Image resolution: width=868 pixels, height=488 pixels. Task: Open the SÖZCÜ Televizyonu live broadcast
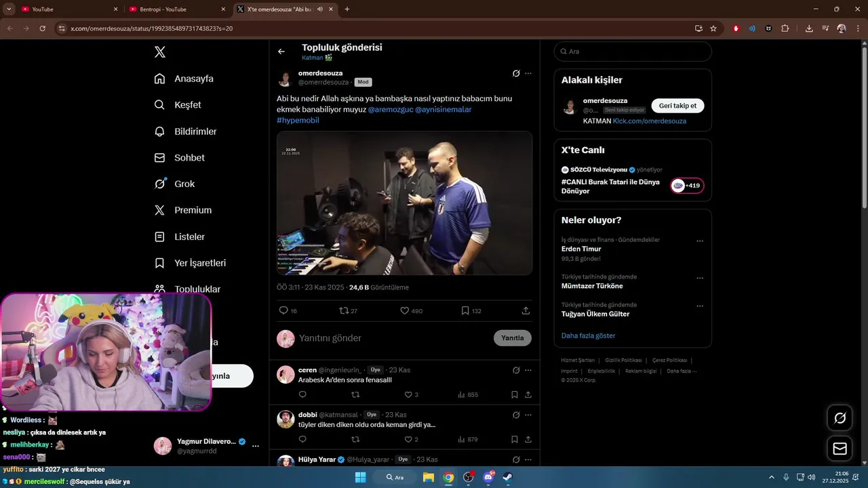pyautogui.click(x=633, y=180)
